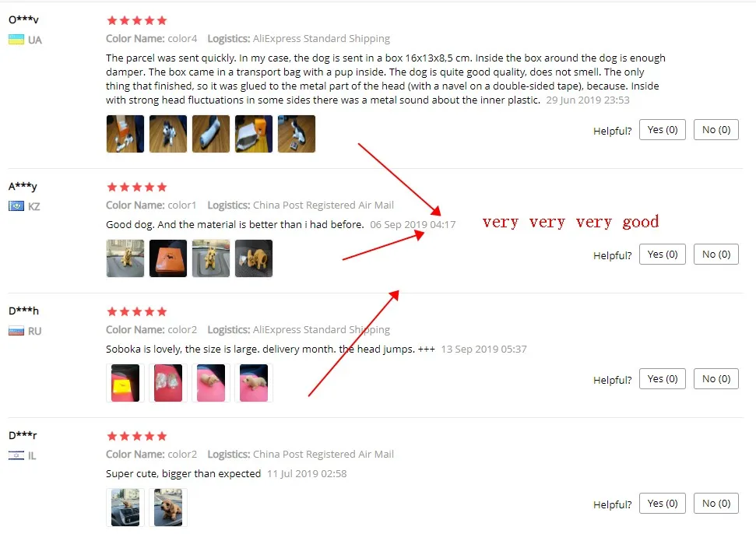Open D***h's yellow box photo thumbnail
The height and width of the screenshot is (534, 756).
tap(125, 383)
